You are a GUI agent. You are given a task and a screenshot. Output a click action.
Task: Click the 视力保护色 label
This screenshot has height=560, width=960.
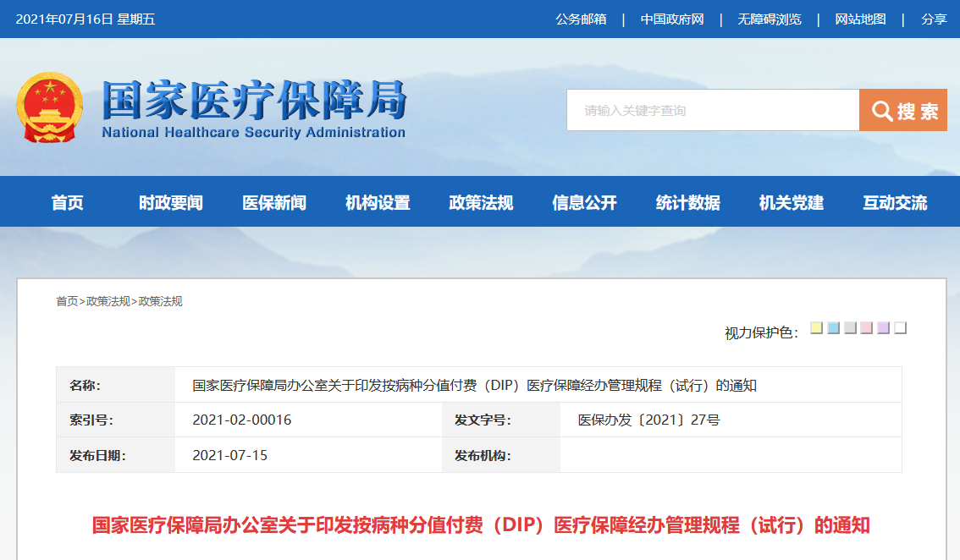click(762, 333)
